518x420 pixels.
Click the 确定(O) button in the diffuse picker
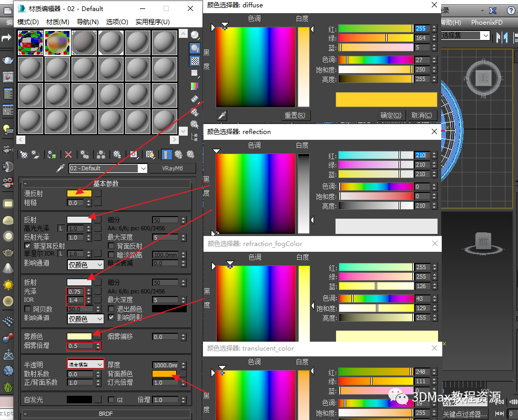tap(391, 115)
